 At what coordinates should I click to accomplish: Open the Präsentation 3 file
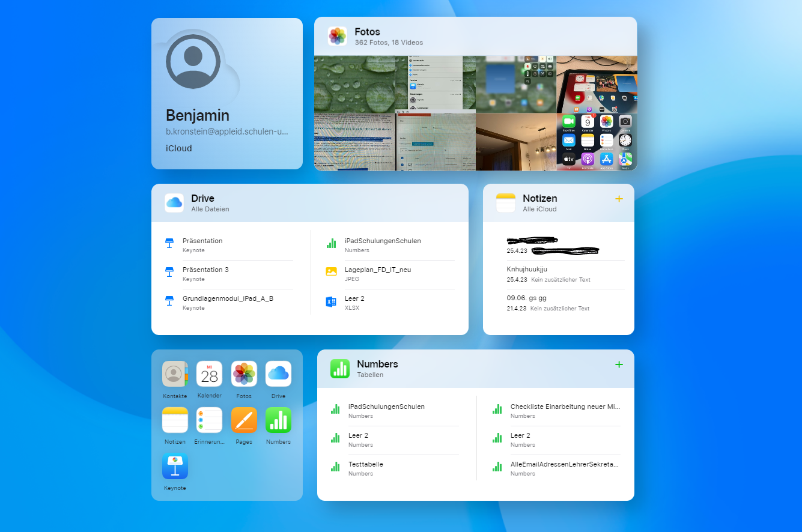click(x=228, y=274)
